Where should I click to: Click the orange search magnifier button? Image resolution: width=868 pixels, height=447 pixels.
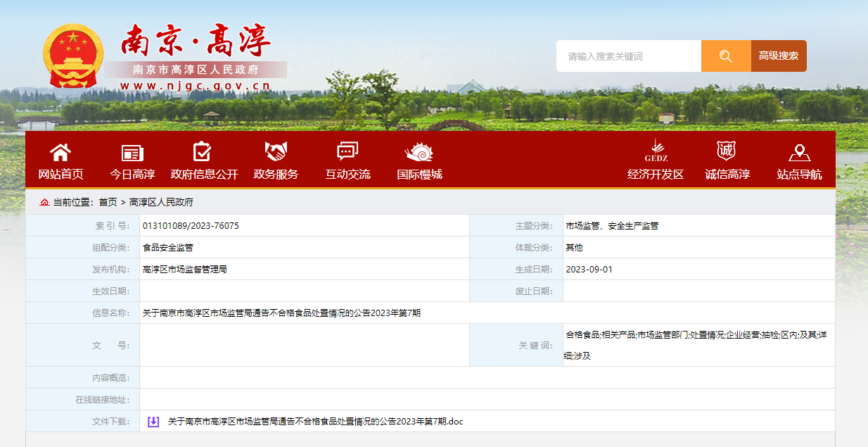(726, 56)
